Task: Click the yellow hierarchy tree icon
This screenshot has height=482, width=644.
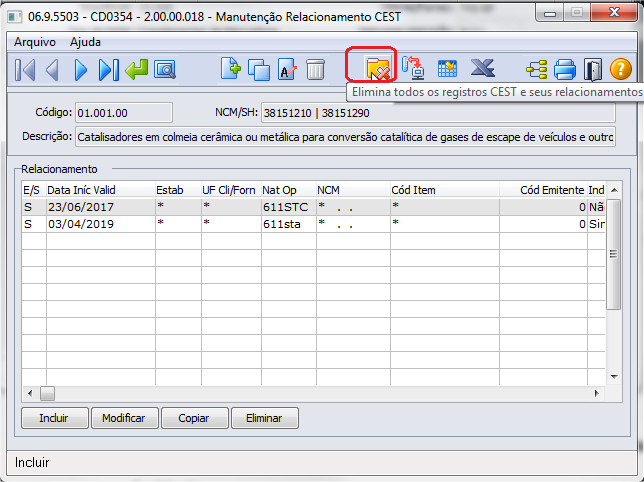Action: (x=537, y=69)
